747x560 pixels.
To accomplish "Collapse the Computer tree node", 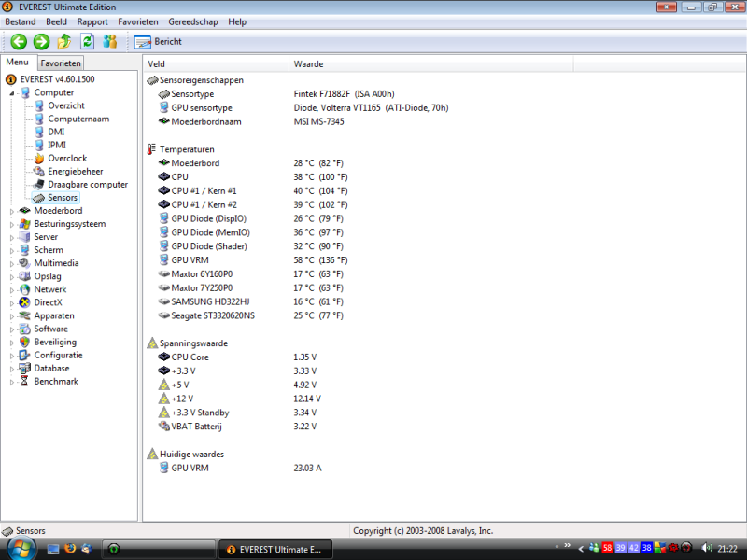I will (12, 93).
